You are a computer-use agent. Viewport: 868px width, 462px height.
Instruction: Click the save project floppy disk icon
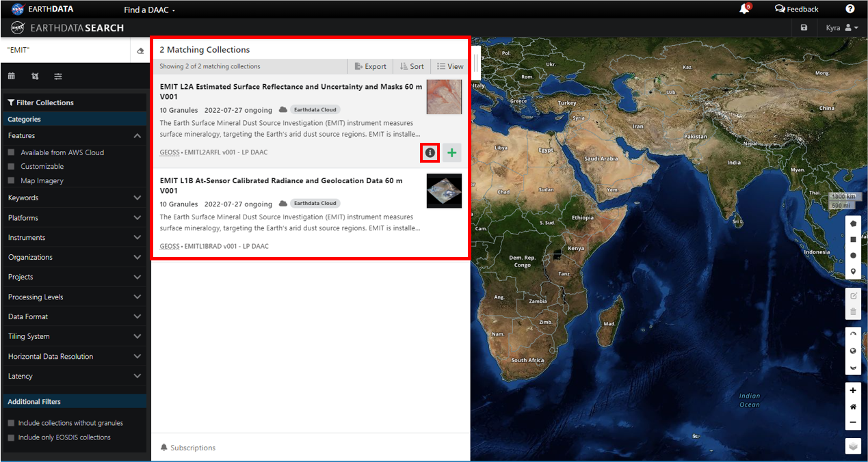pos(804,27)
